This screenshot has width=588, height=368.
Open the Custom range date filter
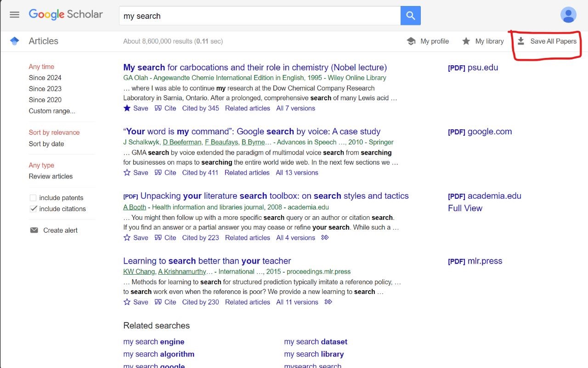click(52, 111)
